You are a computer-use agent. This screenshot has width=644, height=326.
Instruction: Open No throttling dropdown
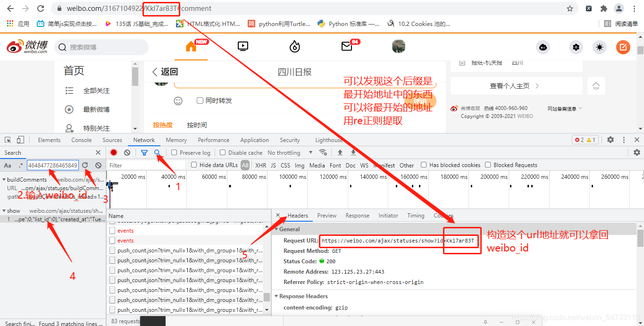coord(290,152)
